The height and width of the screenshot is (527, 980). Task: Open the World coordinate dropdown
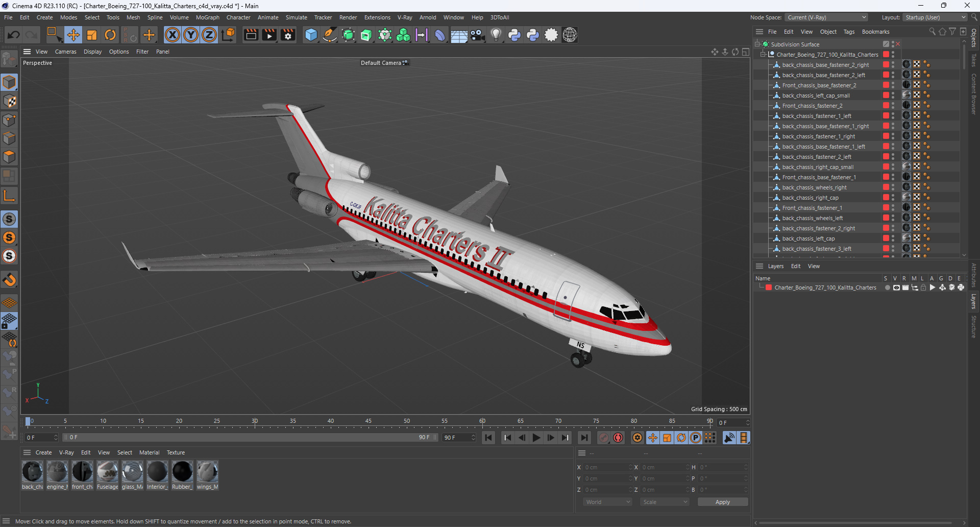tap(608, 502)
